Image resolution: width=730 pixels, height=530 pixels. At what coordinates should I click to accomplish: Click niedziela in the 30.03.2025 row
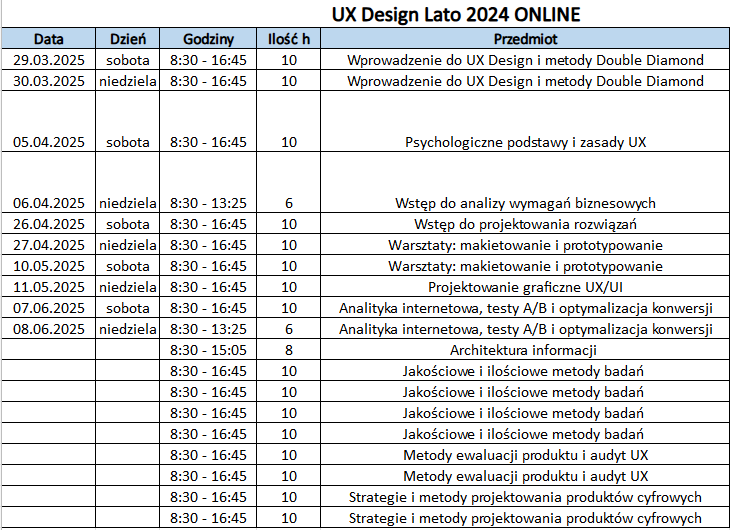click(128, 81)
